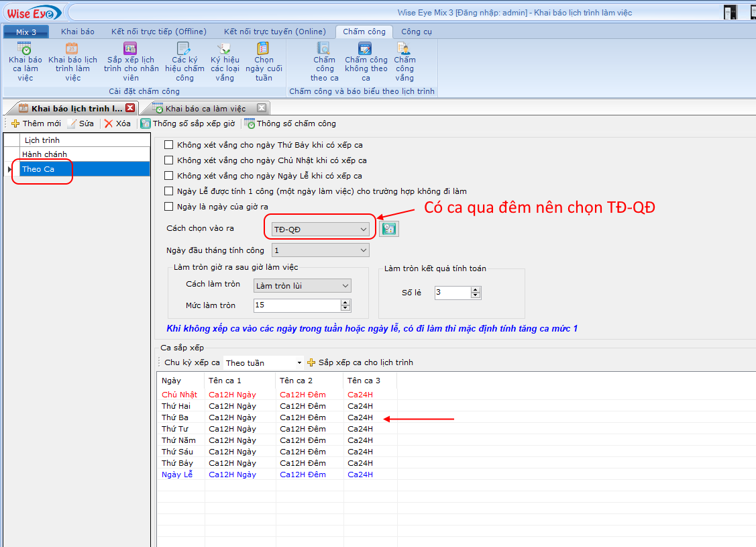This screenshot has width=756, height=547.
Task: Select Hành chánh in schedule list
Action: point(44,154)
